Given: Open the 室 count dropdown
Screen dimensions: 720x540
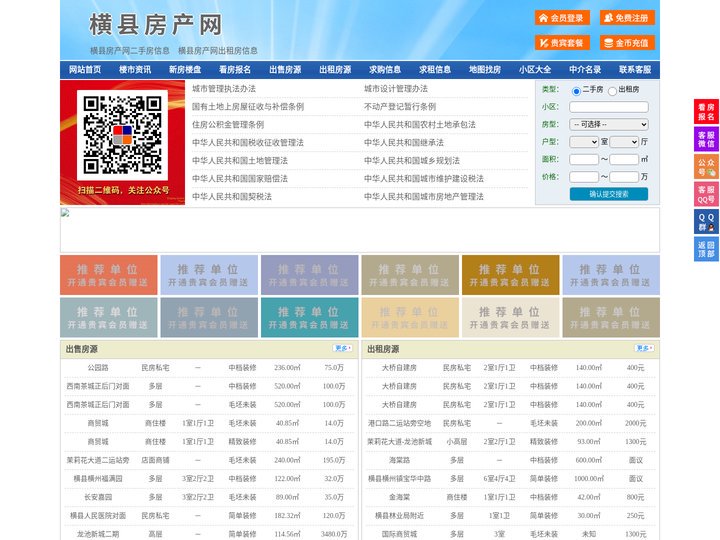Looking at the screenshot, I should coord(584,142).
